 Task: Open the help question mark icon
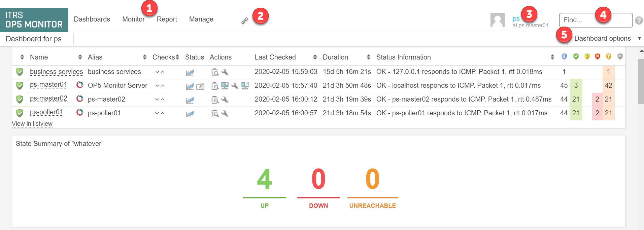click(639, 21)
